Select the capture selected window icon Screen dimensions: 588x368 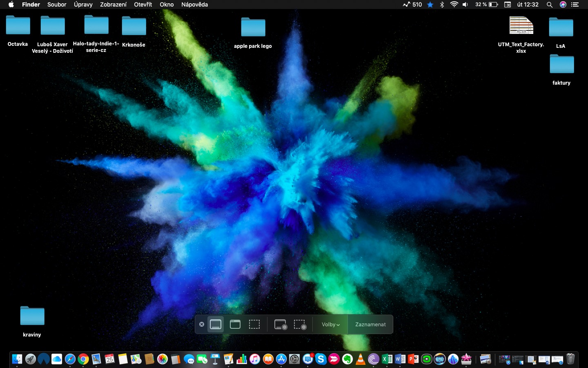235,324
